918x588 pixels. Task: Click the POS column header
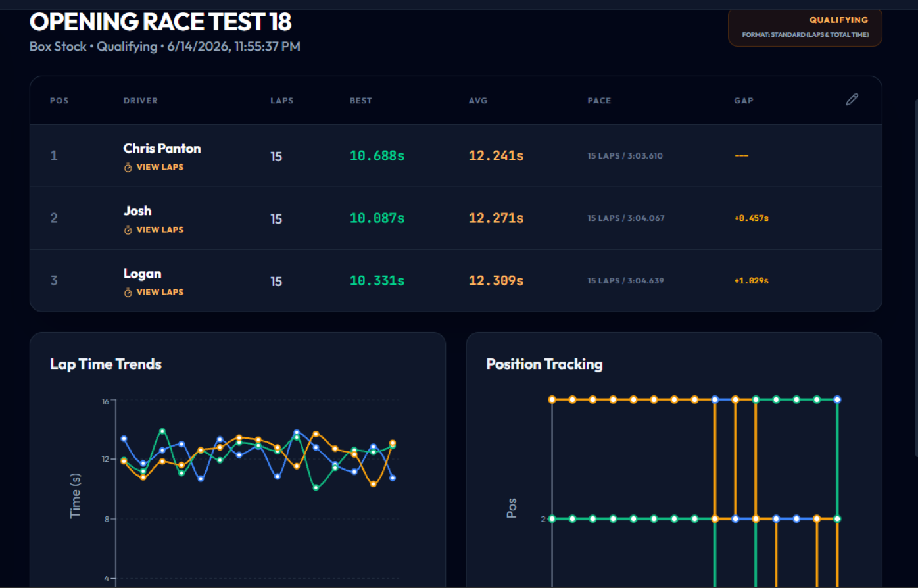tap(59, 101)
